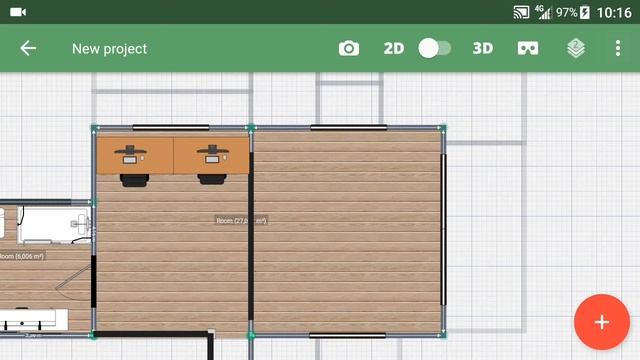
Task: Select the top window above desks
Action: pos(171,128)
